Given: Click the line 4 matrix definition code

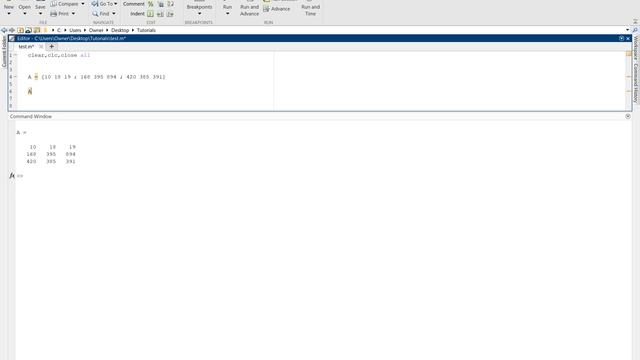Looking at the screenshot, I should 97,77.
